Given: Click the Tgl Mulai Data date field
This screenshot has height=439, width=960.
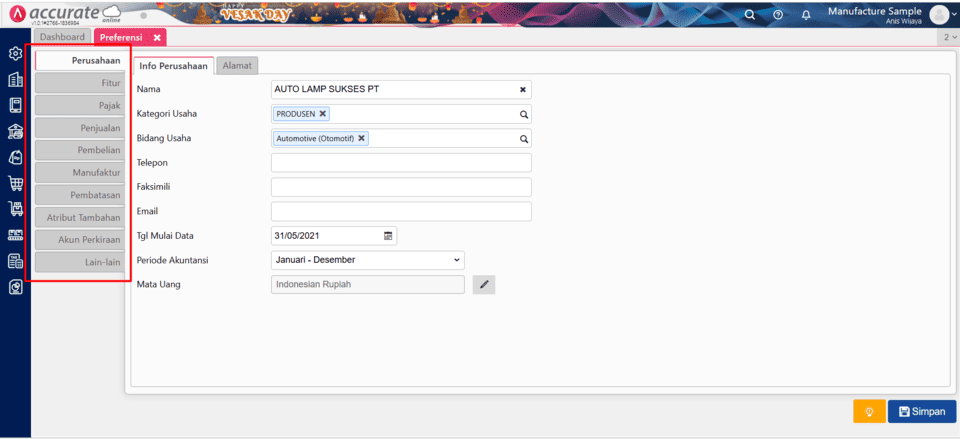Looking at the screenshot, I should [x=334, y=236].
